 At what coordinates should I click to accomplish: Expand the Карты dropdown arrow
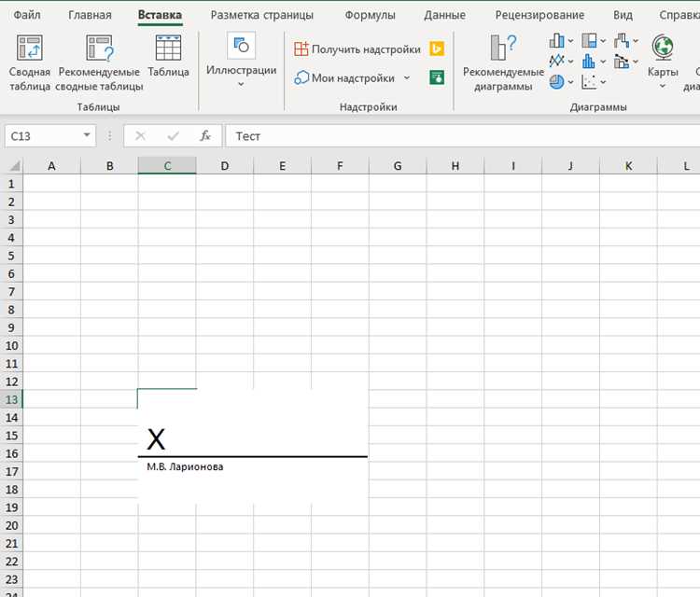point(663,86)
